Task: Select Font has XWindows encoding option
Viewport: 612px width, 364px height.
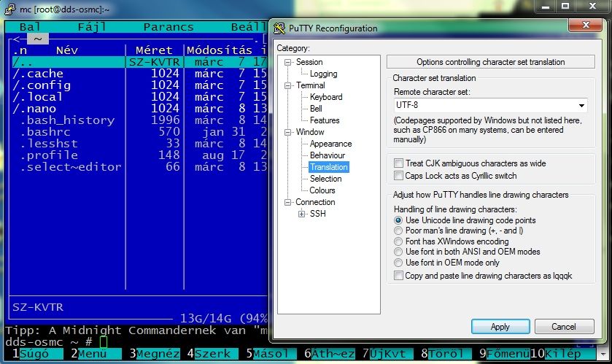Action: pyautogui.click(x=398, y=241)
